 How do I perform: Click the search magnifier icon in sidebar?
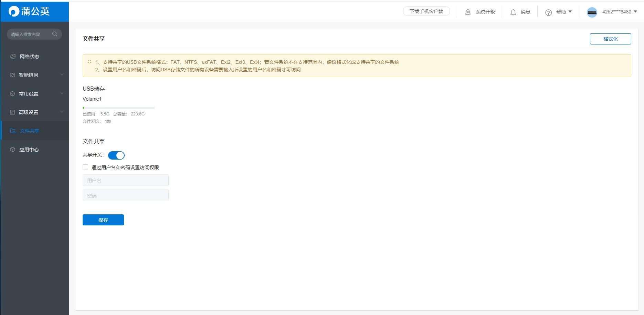[x=55, y=34]
